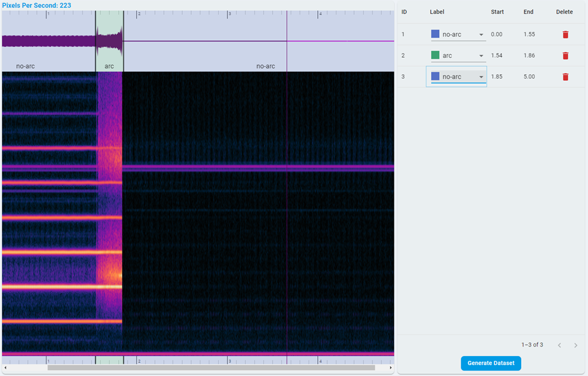Viewport: 588px width, 376px height.
Task: Delete segment 3 using its trash icon
Action: 565,77
